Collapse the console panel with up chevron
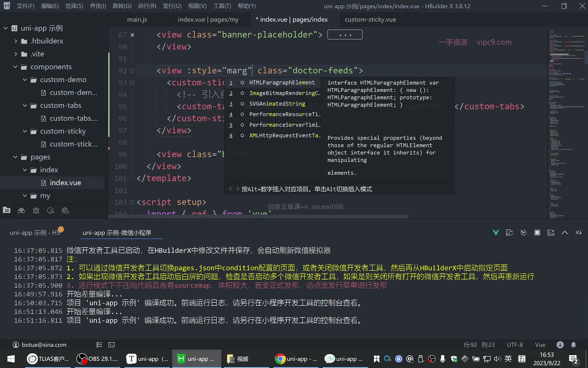Image resolution: width=588 pixels, height=368 pixels. point(565,233)
